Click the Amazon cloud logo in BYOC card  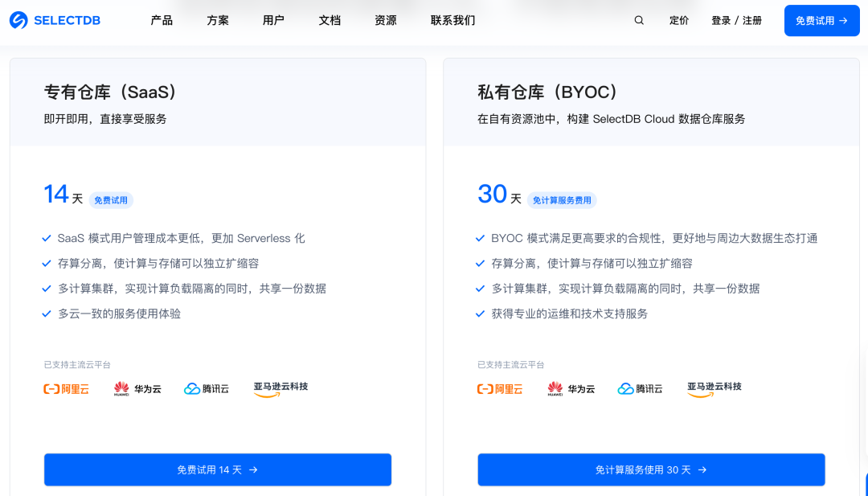coord(714,389)
